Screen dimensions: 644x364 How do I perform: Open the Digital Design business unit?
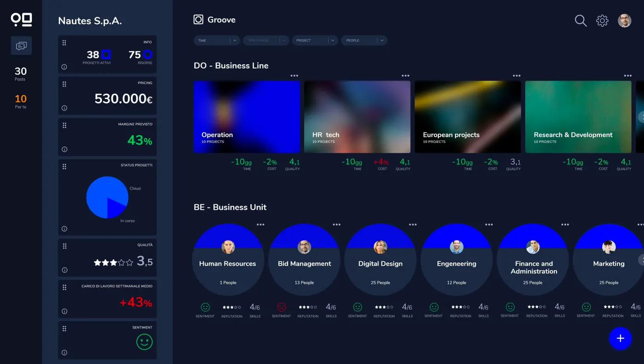[x=380, y=260]
